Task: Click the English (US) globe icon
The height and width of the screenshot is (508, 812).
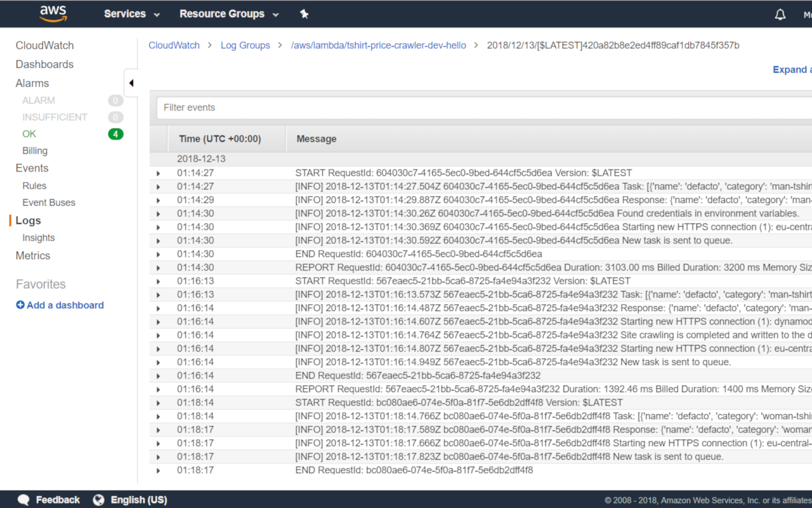Action: click(98, 500)
